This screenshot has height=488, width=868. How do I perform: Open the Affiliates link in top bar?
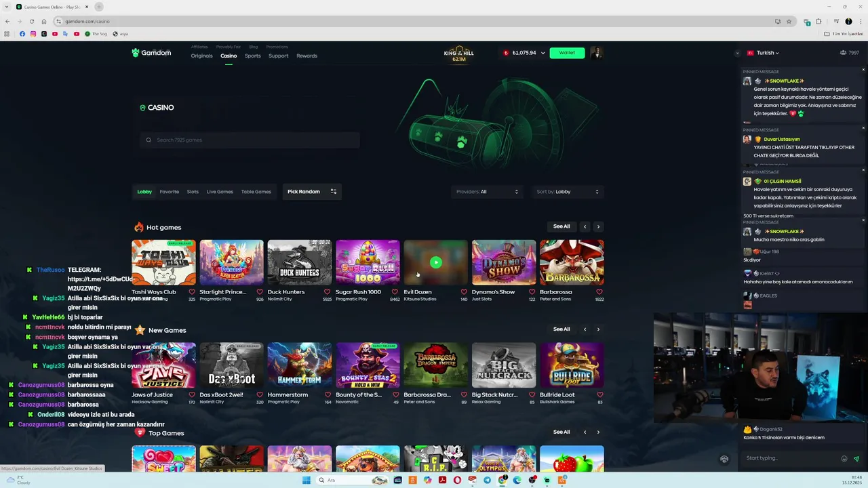(x=199, y=47)
